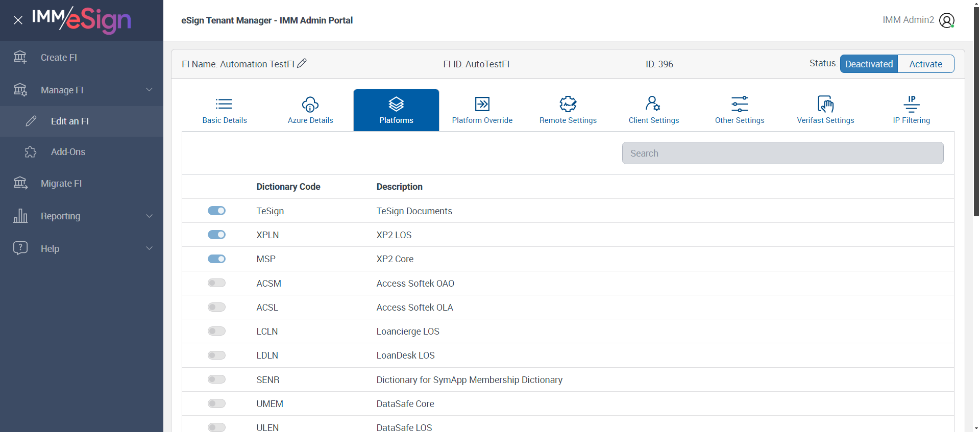Image resolution: width=980 pixels, height=432 pixels.
Task: Open Client Settings user-gear icon
Action: pyautogui.click(x=653, y=104)
